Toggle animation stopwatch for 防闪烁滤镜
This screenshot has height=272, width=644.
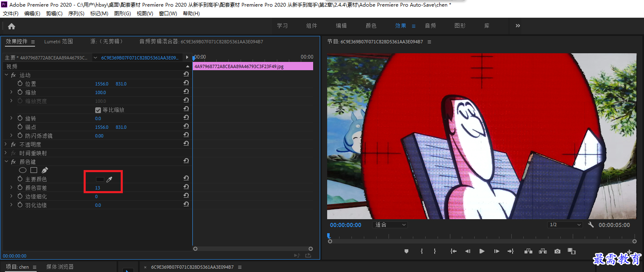click(20, 135)
